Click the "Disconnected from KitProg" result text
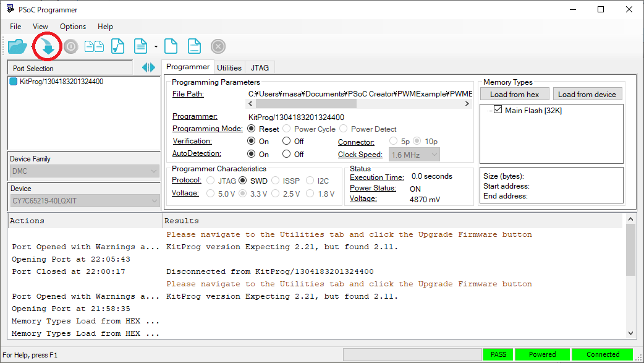644x363 pixels. [270, 271]
